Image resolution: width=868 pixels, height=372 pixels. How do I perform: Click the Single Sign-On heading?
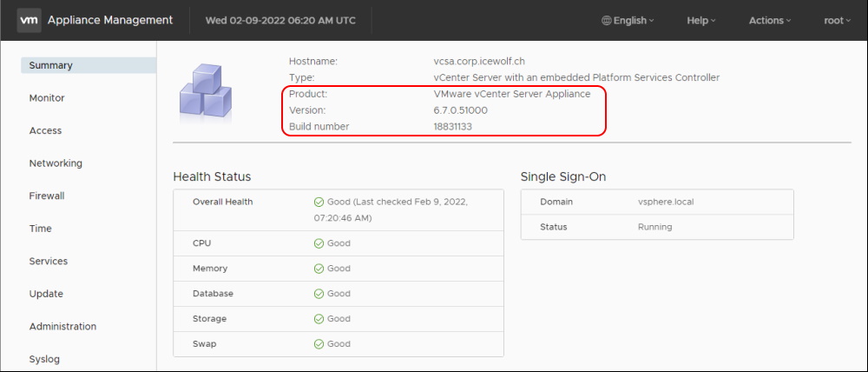click(x=563, y=176)
